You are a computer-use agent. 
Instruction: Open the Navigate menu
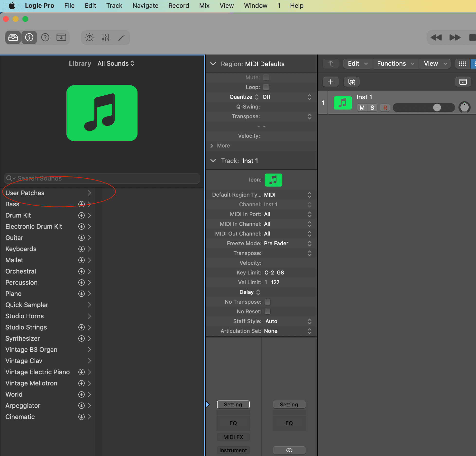145,6
